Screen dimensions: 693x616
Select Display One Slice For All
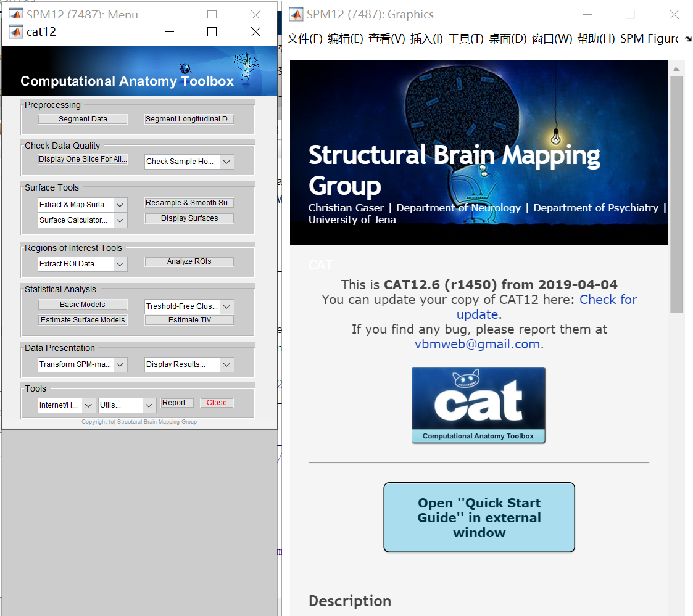pos(82,158)
